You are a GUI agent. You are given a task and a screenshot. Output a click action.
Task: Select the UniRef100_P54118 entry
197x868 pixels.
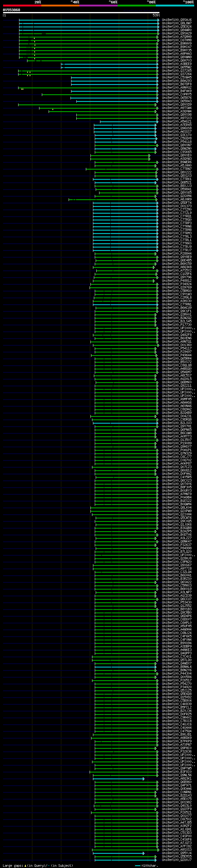point(177,142)
